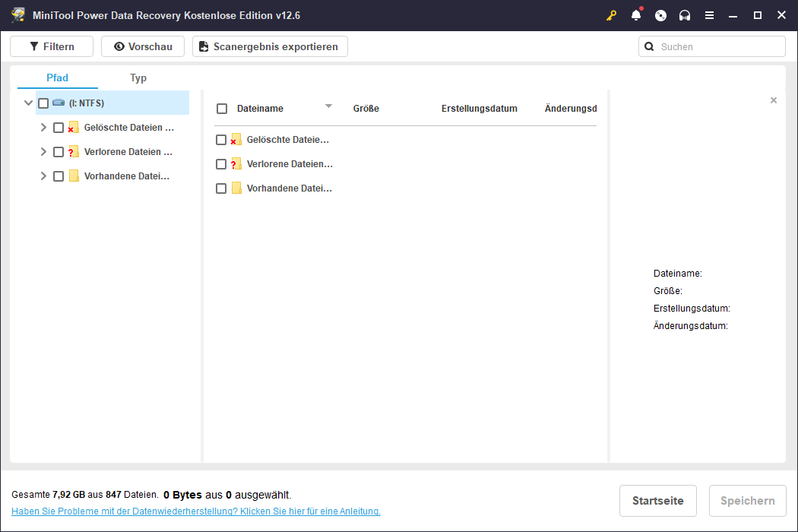
Task: Select Verlorene Dateien... row name in file list
Action: [x=290, y=164]
